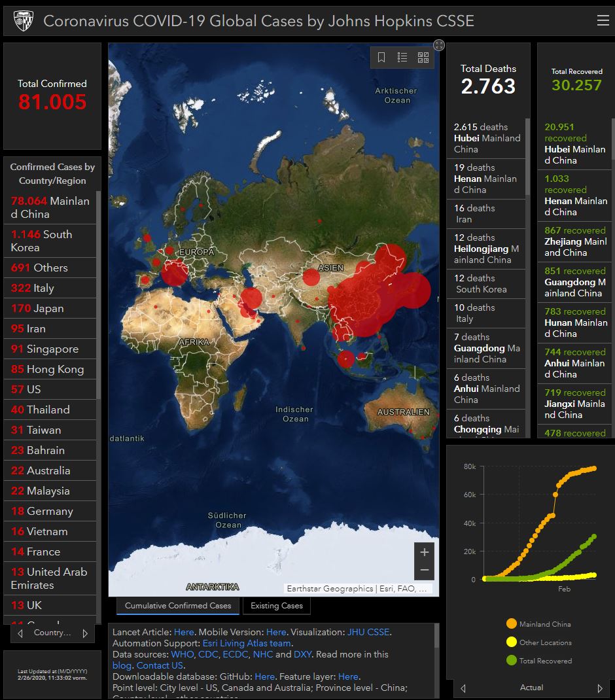Screen dimensions: 615x700
Task: Toggle Other Locations series in chart legend
Action: coord(539,642)
